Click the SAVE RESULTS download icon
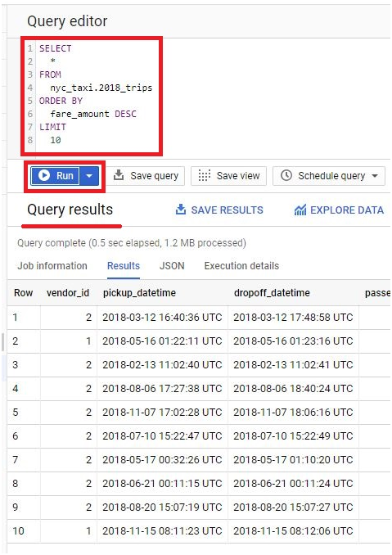This screenshot has width=392, height=555. pos(180,210)
